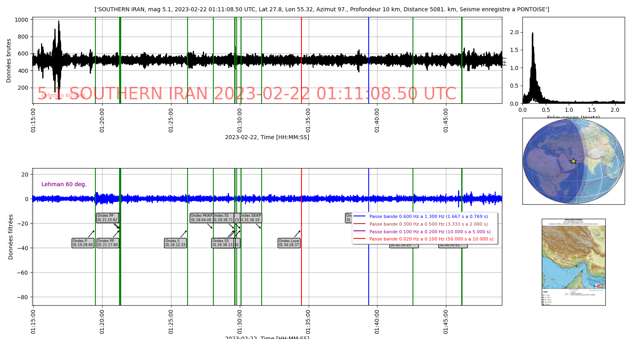Click the arrow pointing from Ondes Love label
This screenshot has height=339, width=644.
(x=297, y=234)
